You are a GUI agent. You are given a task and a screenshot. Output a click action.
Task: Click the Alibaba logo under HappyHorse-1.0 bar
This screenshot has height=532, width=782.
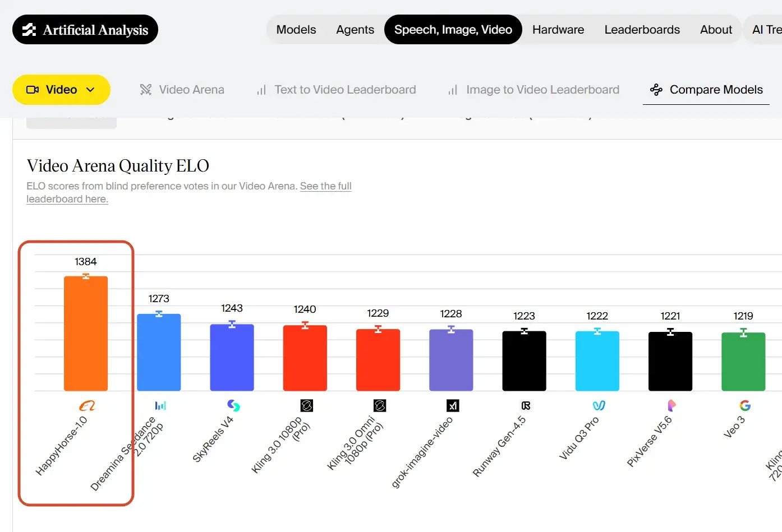87,405
